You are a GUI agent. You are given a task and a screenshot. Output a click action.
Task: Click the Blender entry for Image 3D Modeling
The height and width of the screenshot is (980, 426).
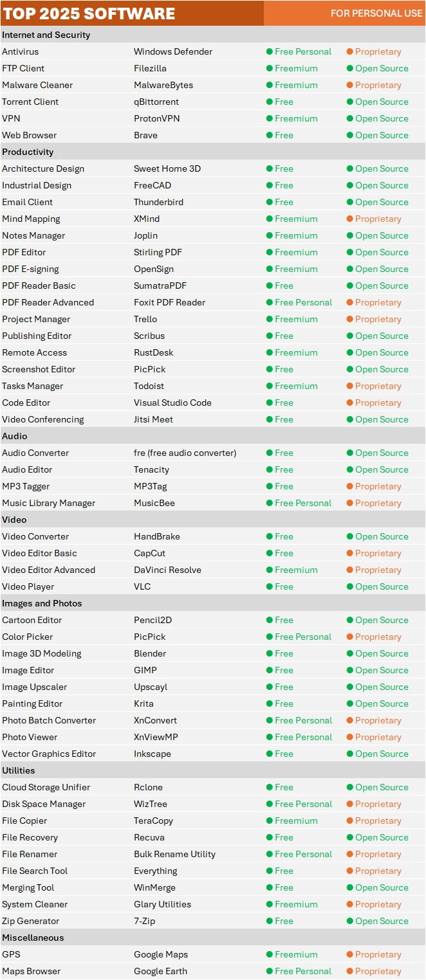pyautogui.click(x=150, y=653)
